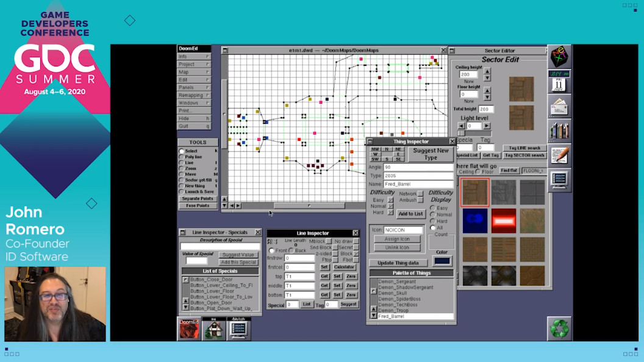644x362 pixels.
Task: Click light level left arrow
Action: coord(461,126)
